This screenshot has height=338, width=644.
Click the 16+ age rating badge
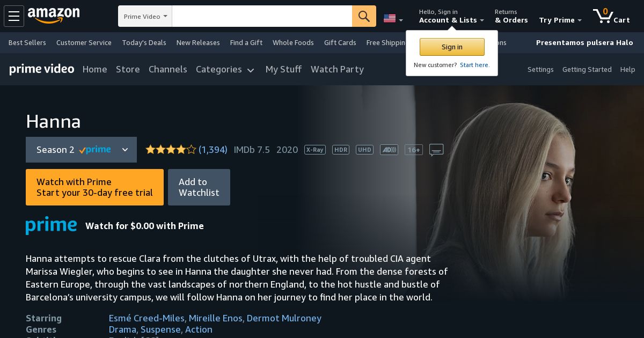click(414, 150)
